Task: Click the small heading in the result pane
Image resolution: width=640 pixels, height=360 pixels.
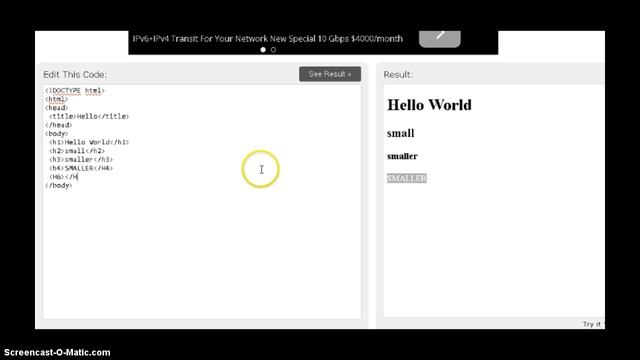Action: (x=400, y=133)
